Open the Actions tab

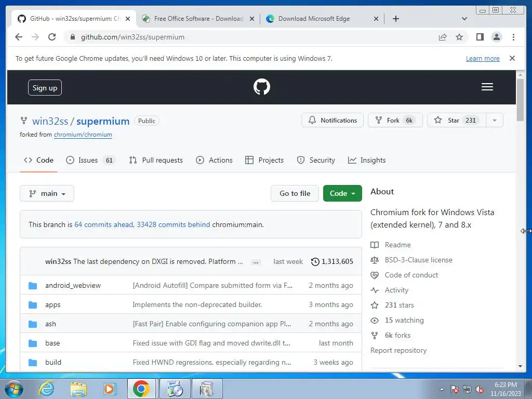(214, 160)
